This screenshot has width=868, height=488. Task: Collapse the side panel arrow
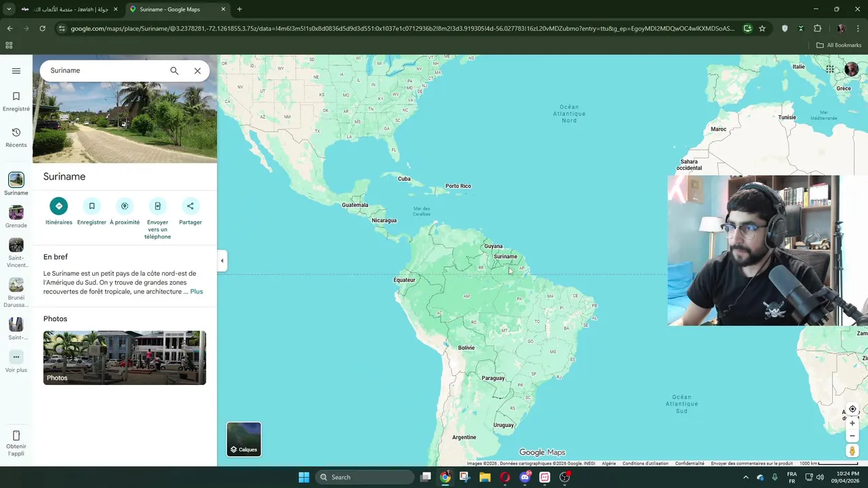click(x=222, y=260)
